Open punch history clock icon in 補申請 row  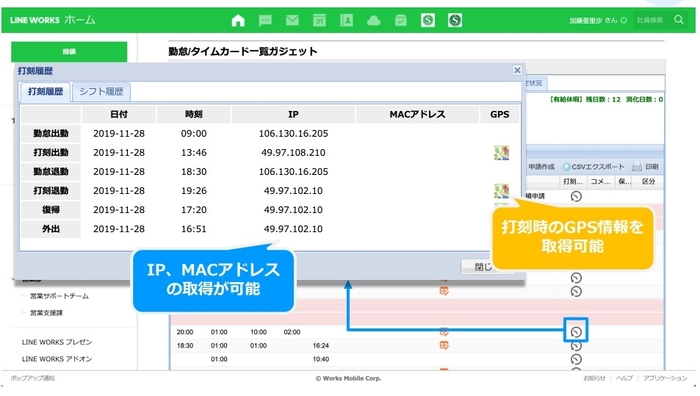pos(576,196)
